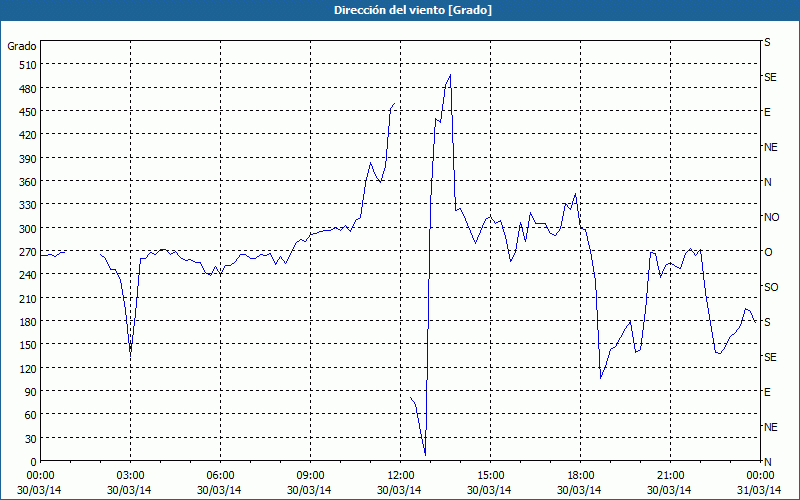Select compass label 'S' on the 180 gridline

[767, 322]
